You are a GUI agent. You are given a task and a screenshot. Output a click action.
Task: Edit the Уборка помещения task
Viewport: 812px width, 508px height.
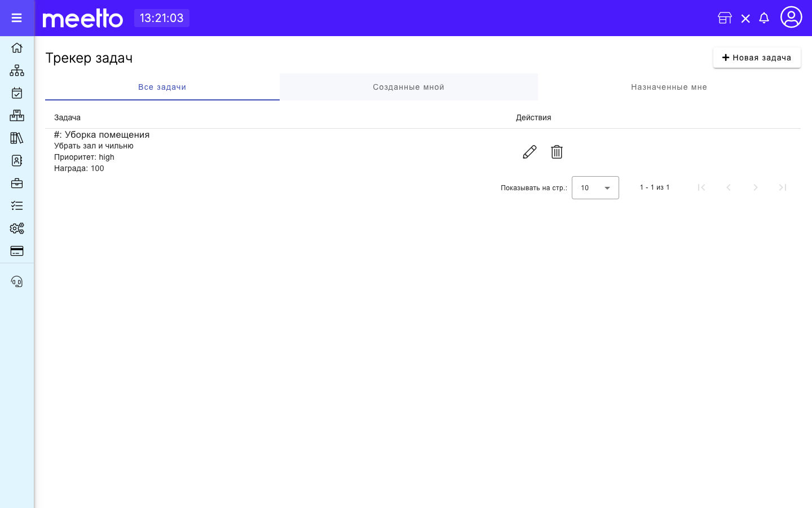[x=529, y=152]
